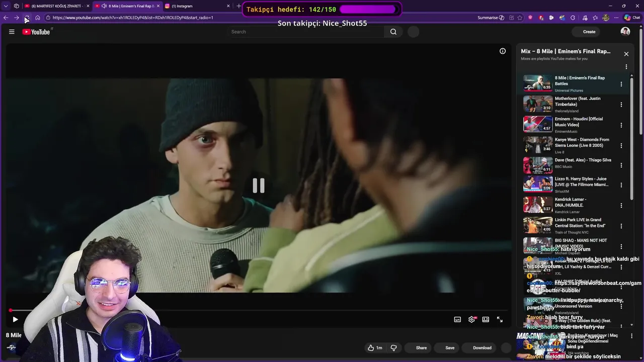Image resolution: width=644 pixels, height=362 pixels.
Task: Open 'Dave (feat. Alex) - Thiago Silva' title
Action: click(583, 160)
